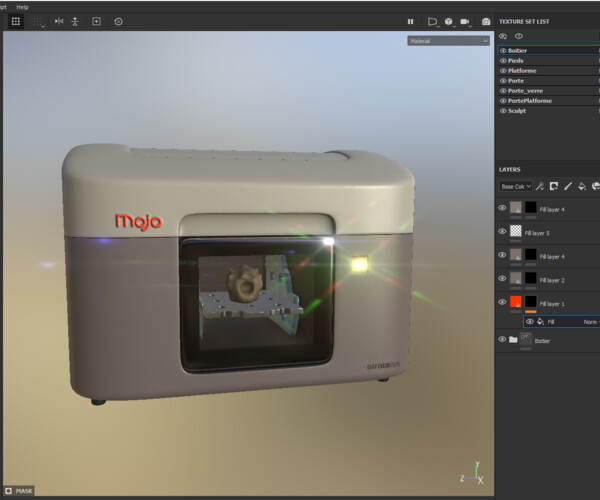Add a paint layer with the brush icon
This screenshot has width=600, height=500.
pos(568,186)
